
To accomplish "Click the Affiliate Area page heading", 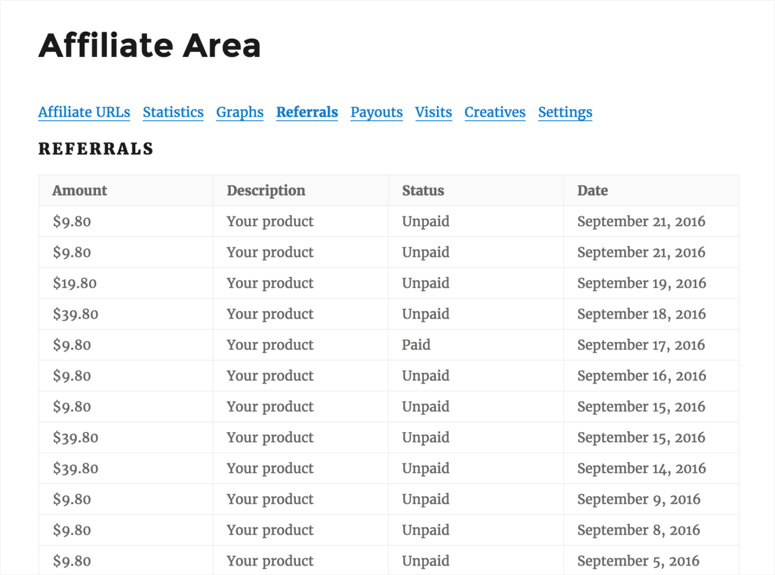I will click(x=150, y=45).
